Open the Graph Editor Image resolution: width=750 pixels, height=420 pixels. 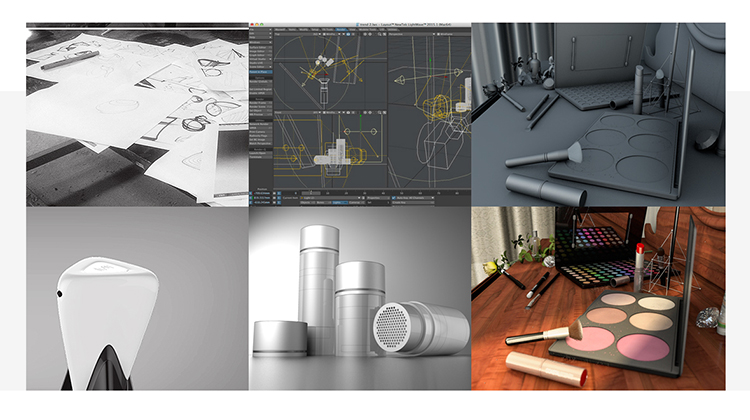pos(260,55)
